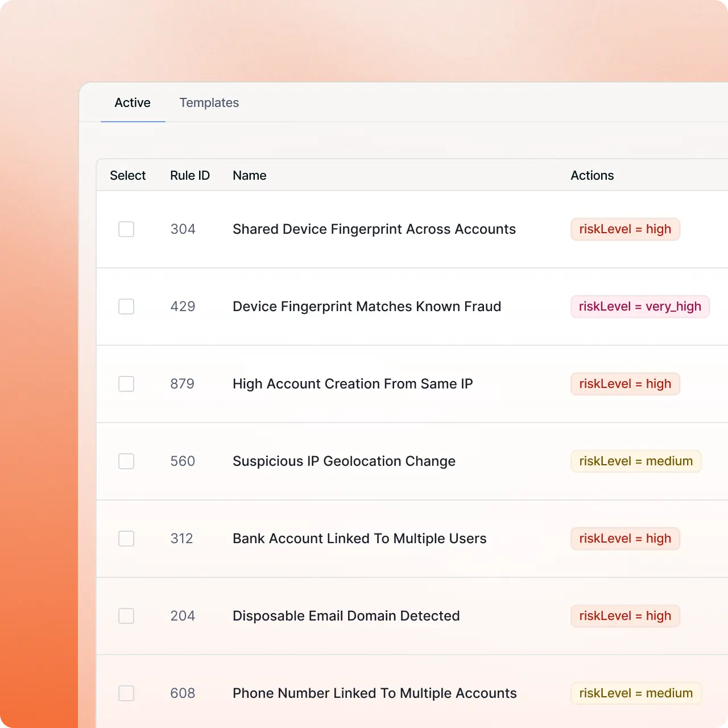Image resolution: width=728 pixels, height=728 pixels.
Task: Select Bank Account Linked To Multiple Users rule
Action: pyautogui.click(x=126, y=539)
